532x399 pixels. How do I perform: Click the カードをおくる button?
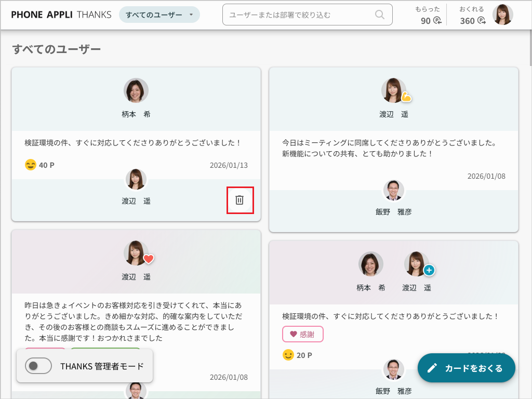pos(467,368)
